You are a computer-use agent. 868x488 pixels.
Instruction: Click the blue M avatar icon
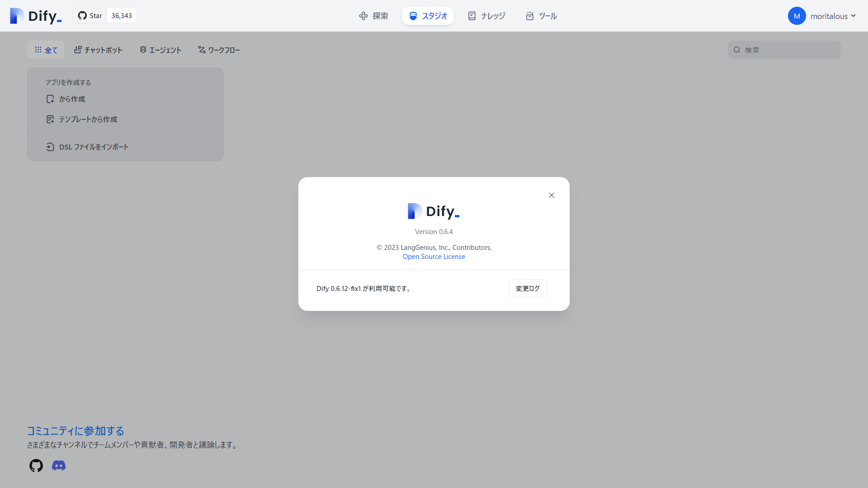click(797, 16)
